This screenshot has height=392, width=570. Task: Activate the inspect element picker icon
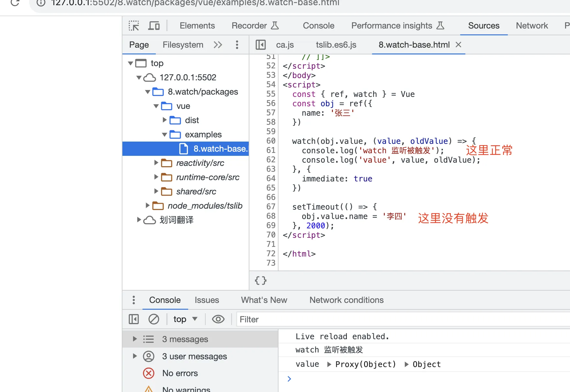tap(134, 26)
